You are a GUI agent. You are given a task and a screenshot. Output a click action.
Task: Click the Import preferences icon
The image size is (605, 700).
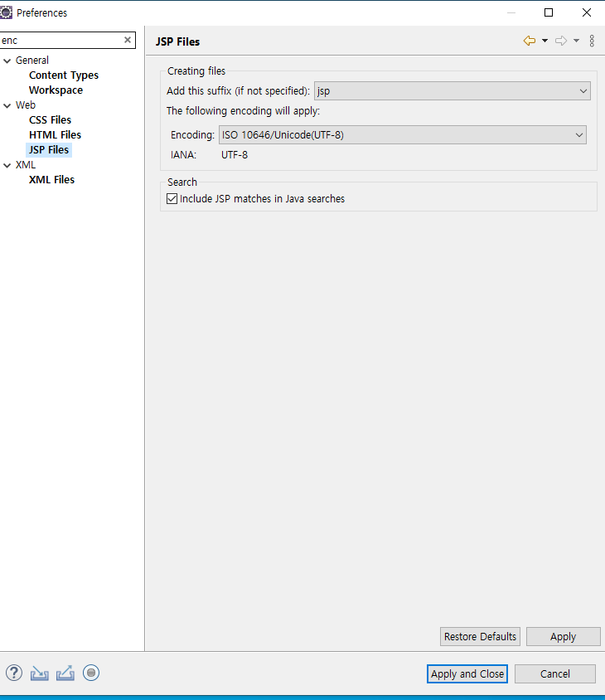click(x=39, y=673)
